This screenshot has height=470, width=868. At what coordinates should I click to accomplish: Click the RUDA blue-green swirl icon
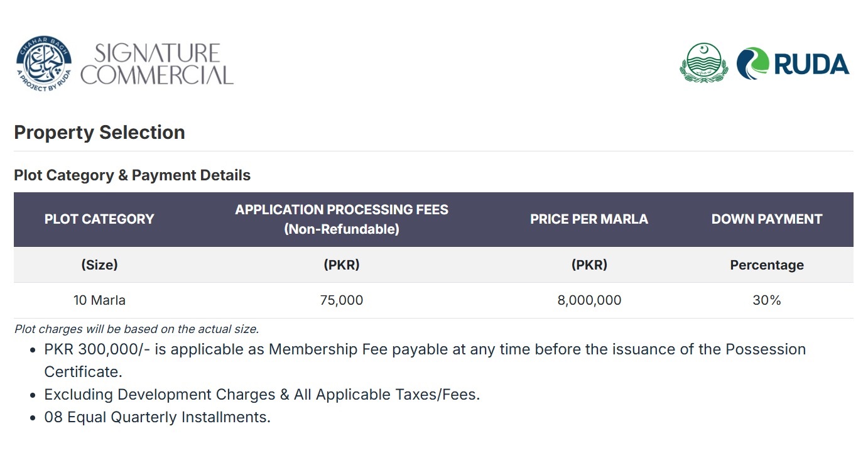click(752, 63)
